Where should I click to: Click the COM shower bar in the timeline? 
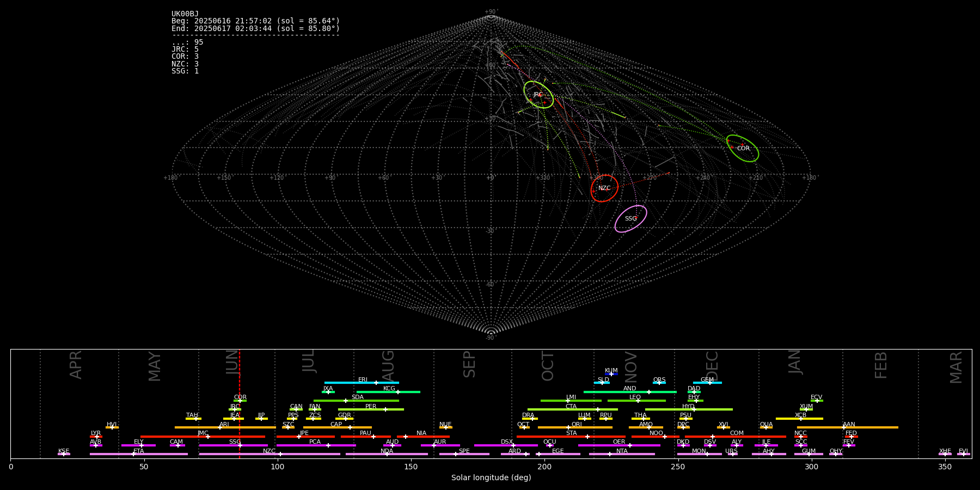(x=736, y=437)
